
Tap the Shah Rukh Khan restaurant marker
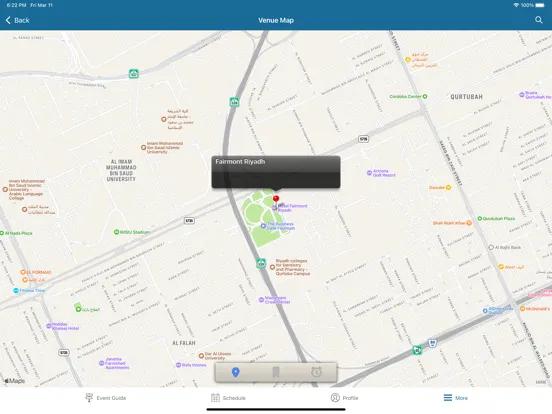click(x=469, y=223)
